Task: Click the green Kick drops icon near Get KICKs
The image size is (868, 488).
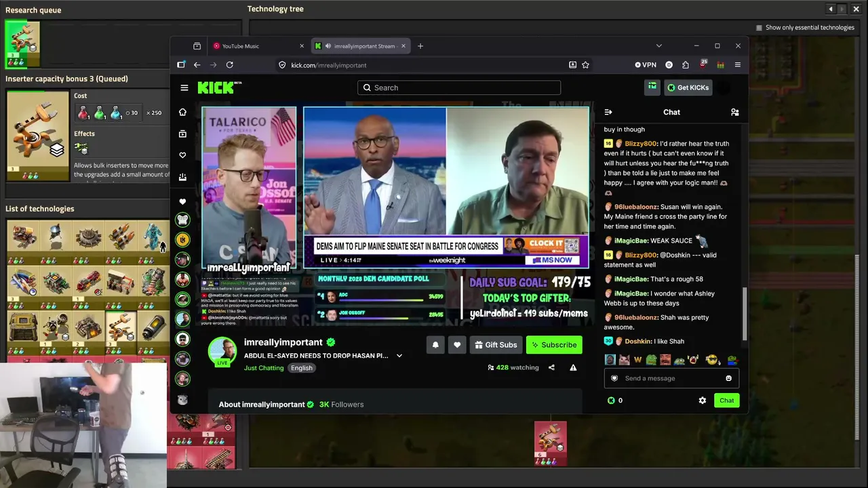Action: click(652, 87)
